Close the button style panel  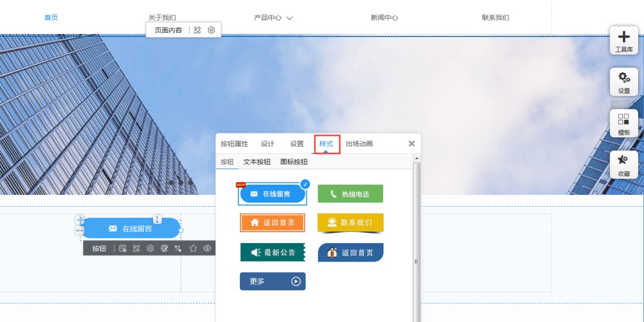(412, 144)
